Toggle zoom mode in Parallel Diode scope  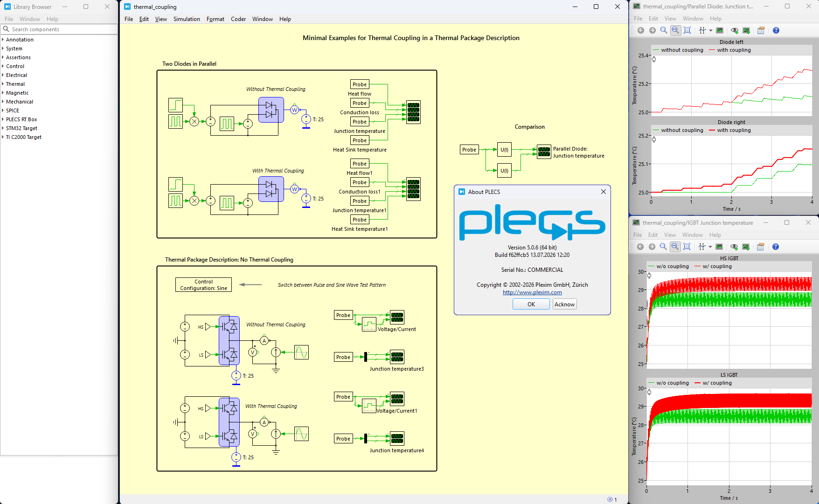point(664,30)
